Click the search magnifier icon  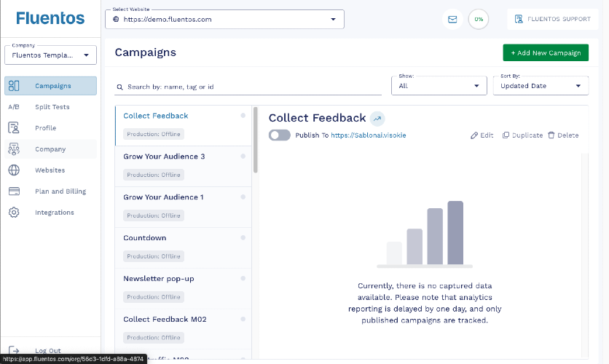[x=120, y=87]
